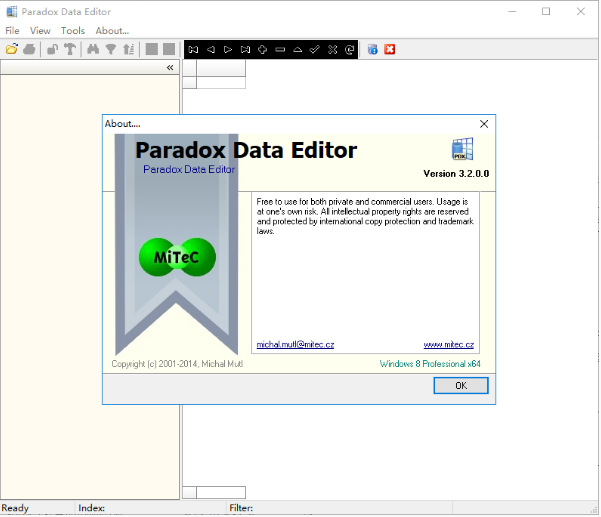The width and height of the screenshot is (601, 517).
Task: Click the Copyright 2001-2014 Michal Mutl text
Action: (x=177, y=364)
